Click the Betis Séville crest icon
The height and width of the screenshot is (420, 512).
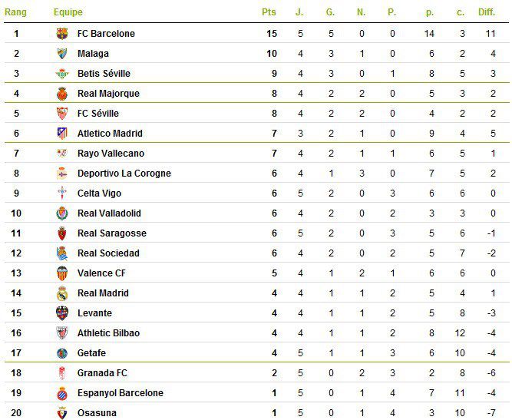(x=62, y=74)
